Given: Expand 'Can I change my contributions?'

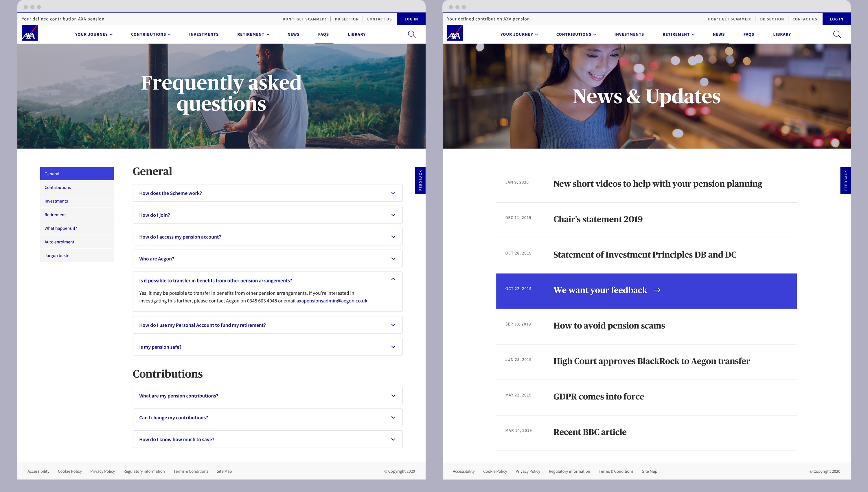Looking at the screenshot, I should point(268,418).
